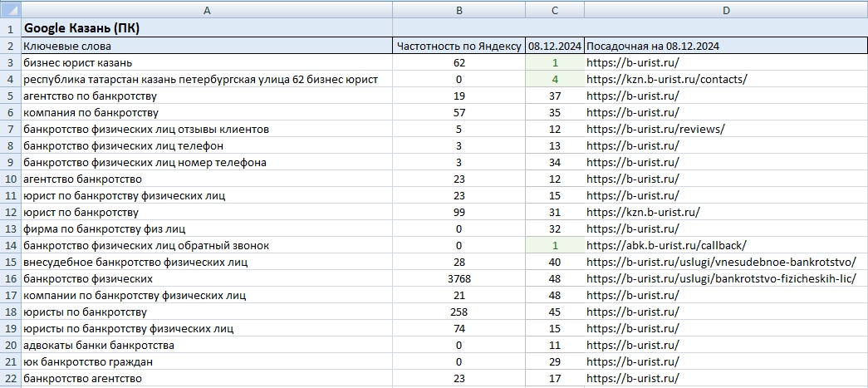The width and height of the screenshot is (868, 388).
Task: Click header cell 'Частотность по Яндексу'
Action: coord(459,46)
